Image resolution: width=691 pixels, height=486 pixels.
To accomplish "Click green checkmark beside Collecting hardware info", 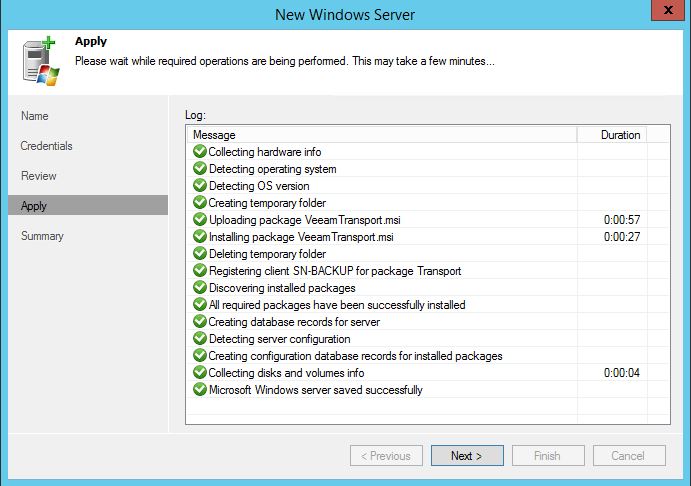I will click(200, 152).
